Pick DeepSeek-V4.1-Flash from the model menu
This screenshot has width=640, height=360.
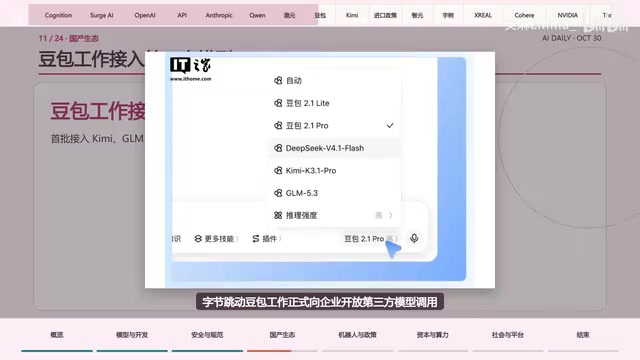[334, 148]
